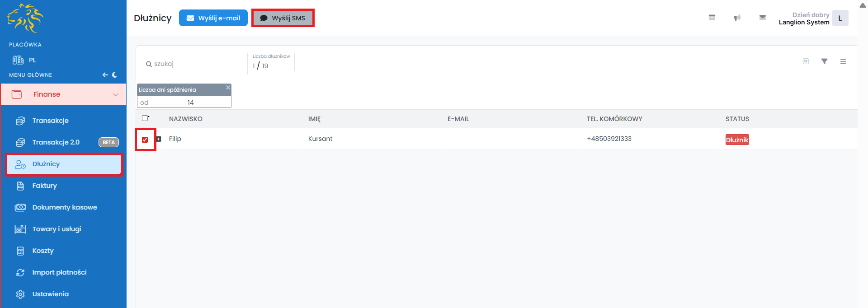Screen dimensions: 868x308
Task: Click the Wyślij e-mail button
Action: click(x=213, y=18)
